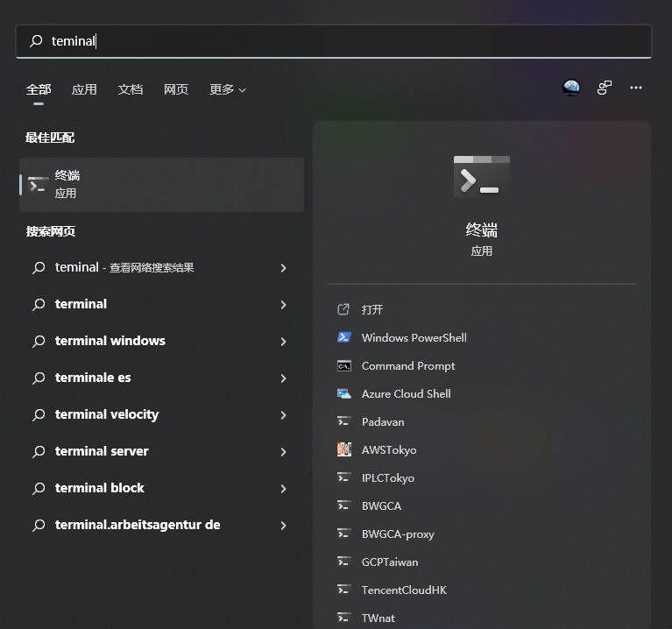
Task: Switch to the 文档 tab
Action: pyautogui.click(x=131, y=89)
